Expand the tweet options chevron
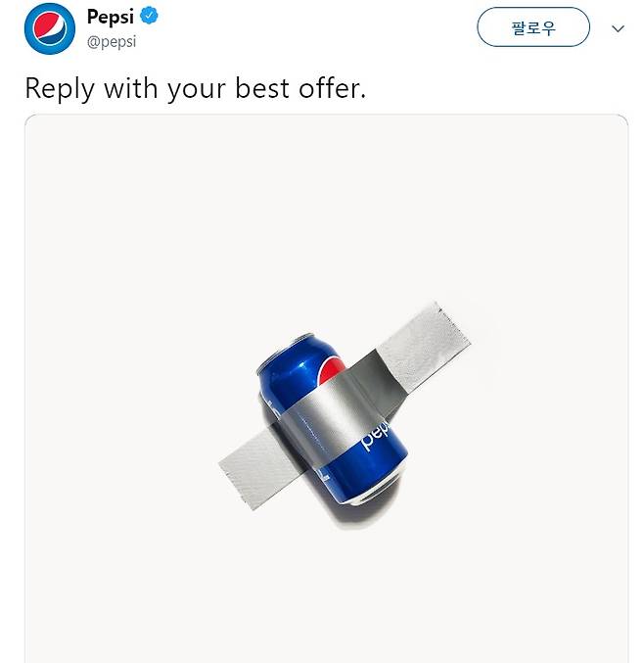Screen dimensions: 644x663 click(x=618, y=28)
